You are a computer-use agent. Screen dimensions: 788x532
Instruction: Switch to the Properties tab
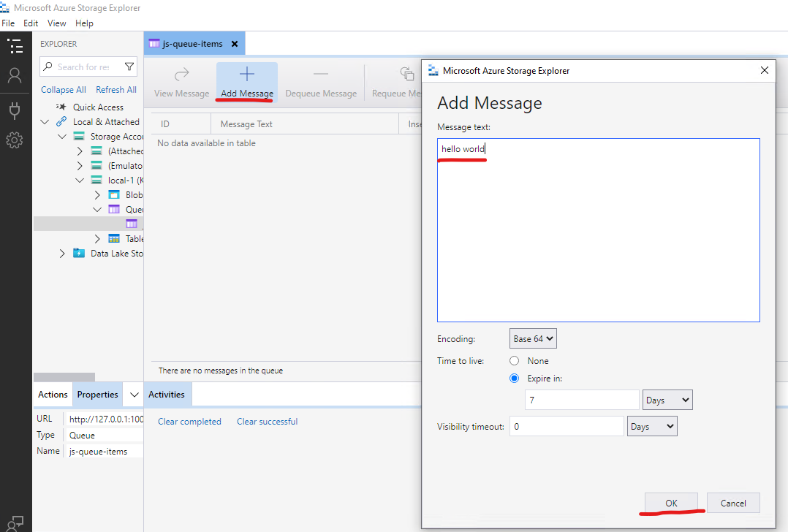click(x=97, y=395)
